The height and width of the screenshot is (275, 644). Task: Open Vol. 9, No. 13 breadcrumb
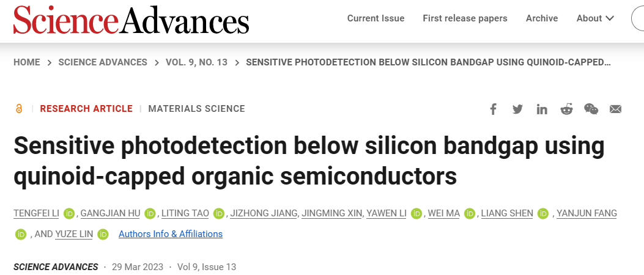[196, 62]
